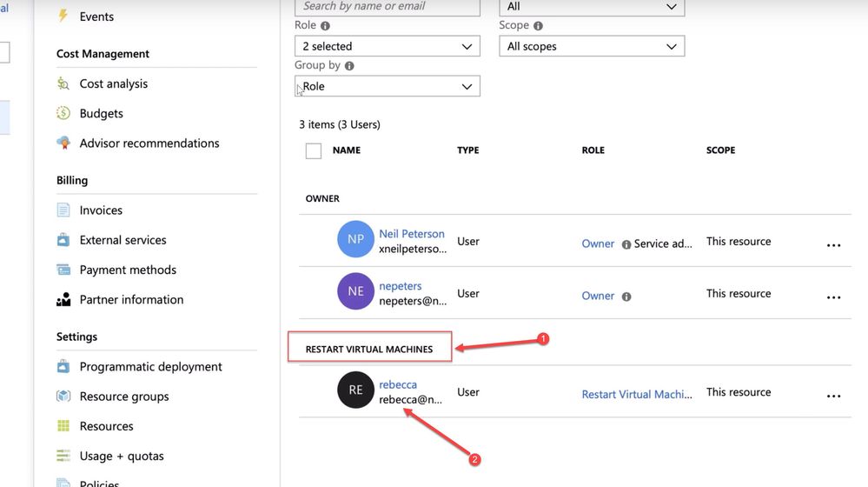Go to Partner information
868x487 pixels.
131,300
